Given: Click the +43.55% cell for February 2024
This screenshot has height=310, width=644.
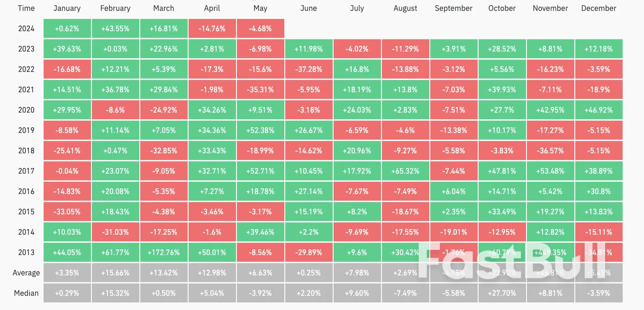Looking at the screenshot, I should click(116, 29).
